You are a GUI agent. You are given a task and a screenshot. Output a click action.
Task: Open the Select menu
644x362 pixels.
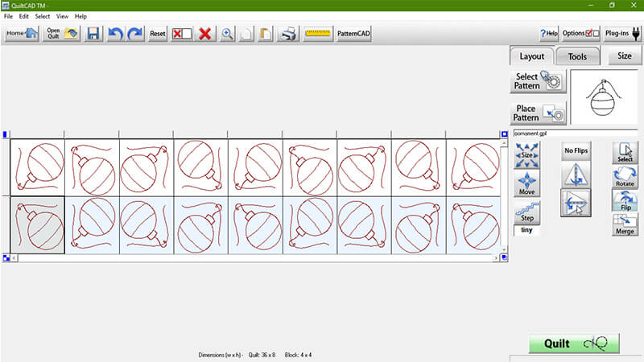pos(43,16)
